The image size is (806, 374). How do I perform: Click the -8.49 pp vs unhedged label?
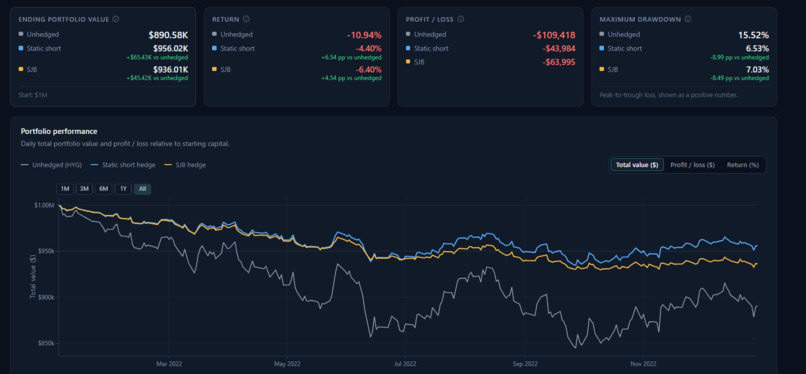click(740, 78)
